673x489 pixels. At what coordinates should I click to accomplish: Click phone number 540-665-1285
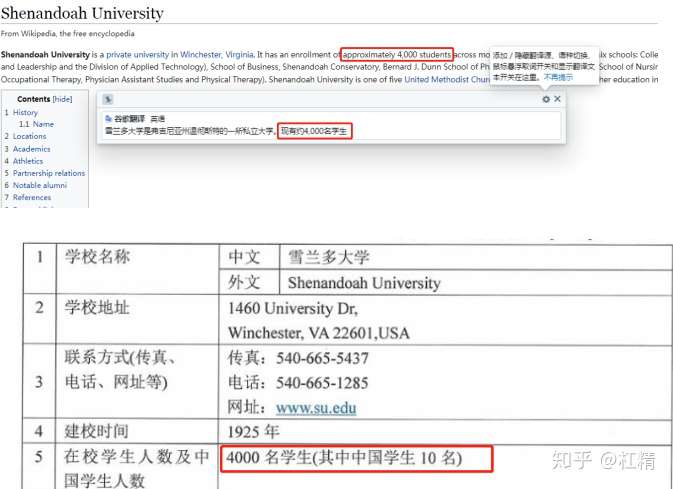point(322,383)
